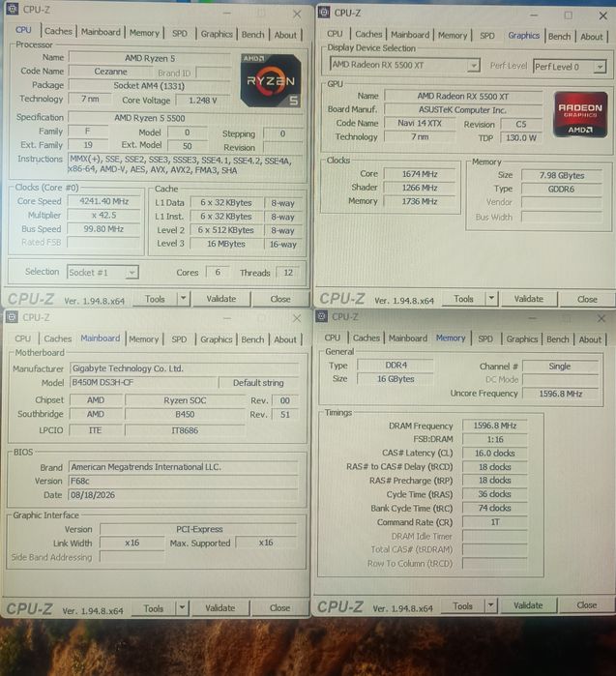The image size is (616, 676).
Task: Click Validate in the Graphics window
Action: [529, 299]
